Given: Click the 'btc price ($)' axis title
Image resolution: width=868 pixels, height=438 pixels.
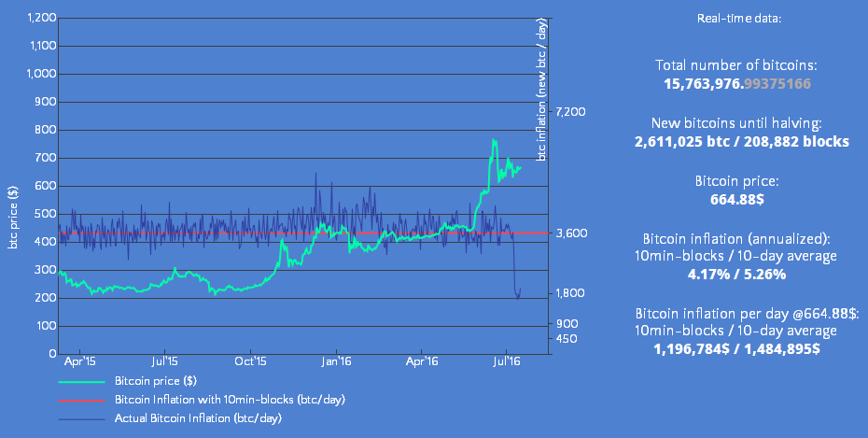Looking at the screenshot, I should [13, 218].
